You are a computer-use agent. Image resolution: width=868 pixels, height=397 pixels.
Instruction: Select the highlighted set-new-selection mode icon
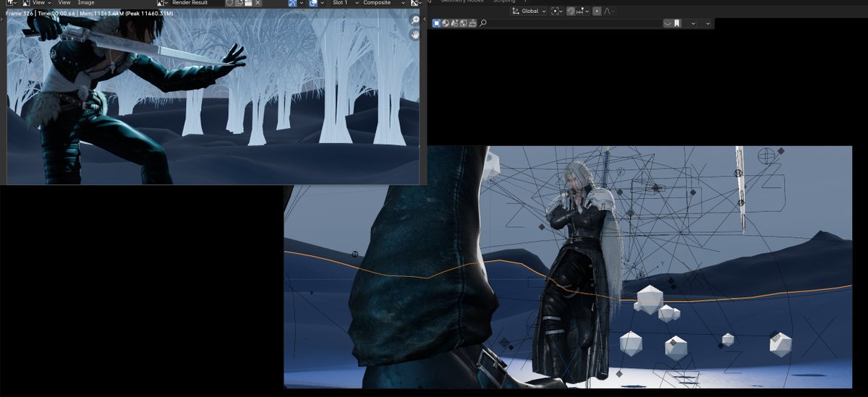point(436,23)
